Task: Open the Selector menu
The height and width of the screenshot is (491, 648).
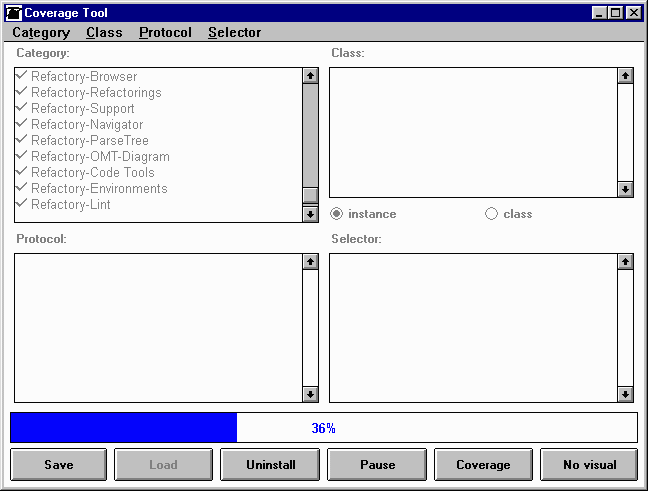Action: (234, 32)
